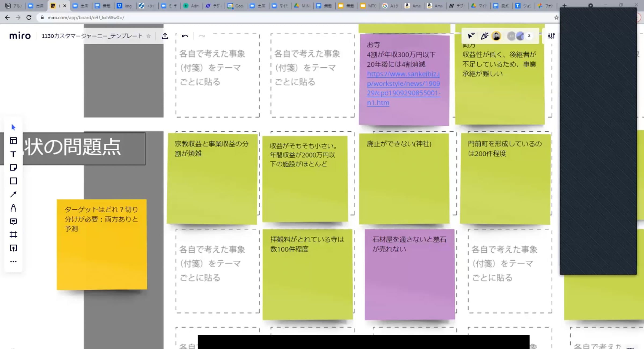Image resolution: width=644 pixels, height=349 pixels.
Task: Select the Text tool
Action: pyautogui.click(x=13, y=154)
